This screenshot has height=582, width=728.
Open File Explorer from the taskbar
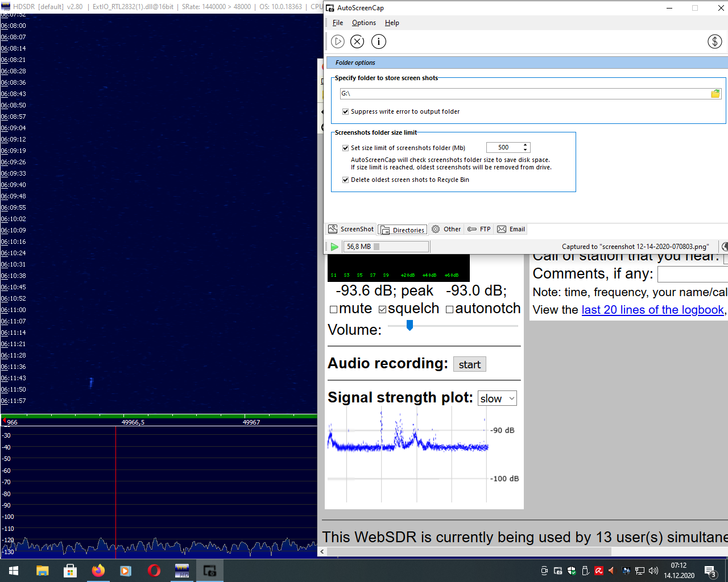[43, 571]
